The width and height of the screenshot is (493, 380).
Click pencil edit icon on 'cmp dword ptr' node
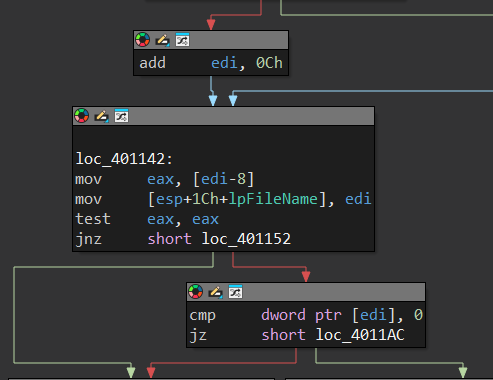tap(215, 292)
